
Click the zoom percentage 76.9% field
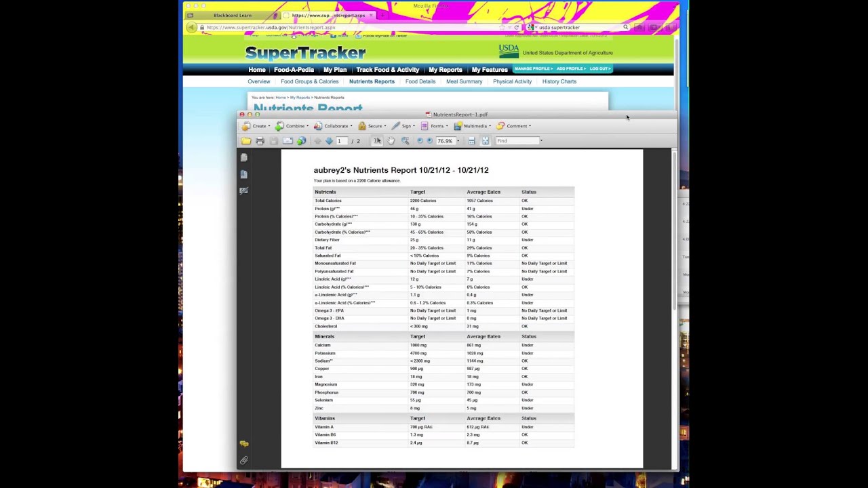click(446, 141)
